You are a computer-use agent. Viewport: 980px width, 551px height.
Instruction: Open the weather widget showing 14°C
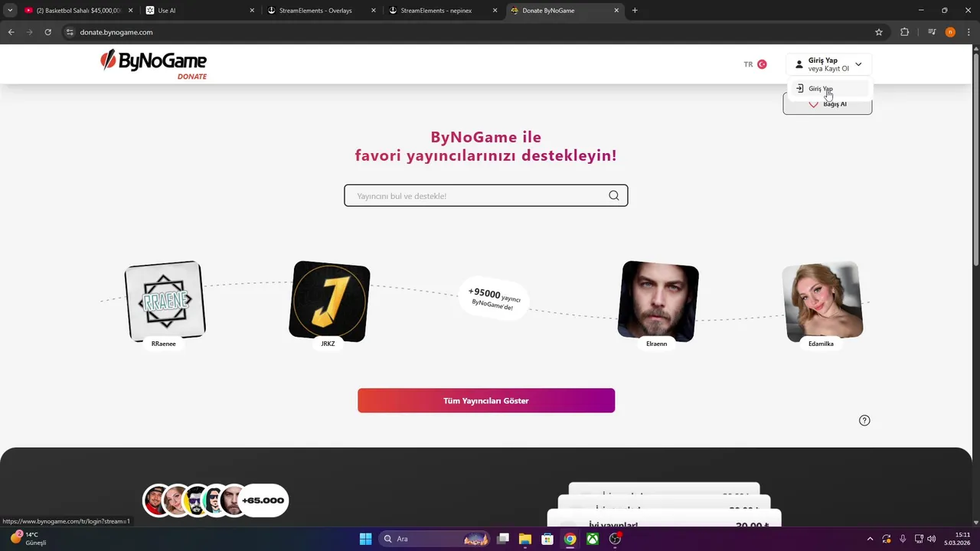[x=28, y=539]
